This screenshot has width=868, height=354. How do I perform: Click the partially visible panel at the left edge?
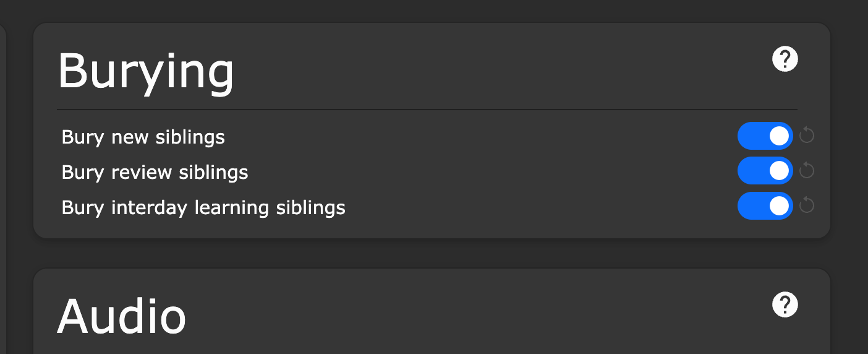pyautogui.click(x=2, y=186)
